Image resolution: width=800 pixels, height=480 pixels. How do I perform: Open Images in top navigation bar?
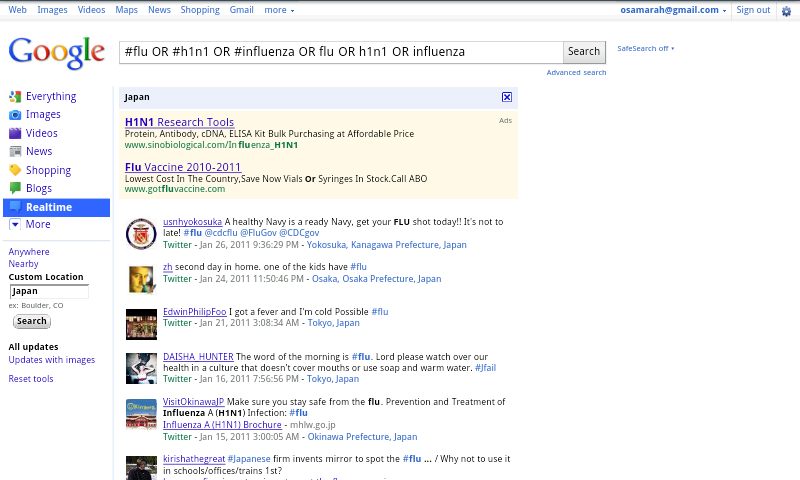pos(52,10)
